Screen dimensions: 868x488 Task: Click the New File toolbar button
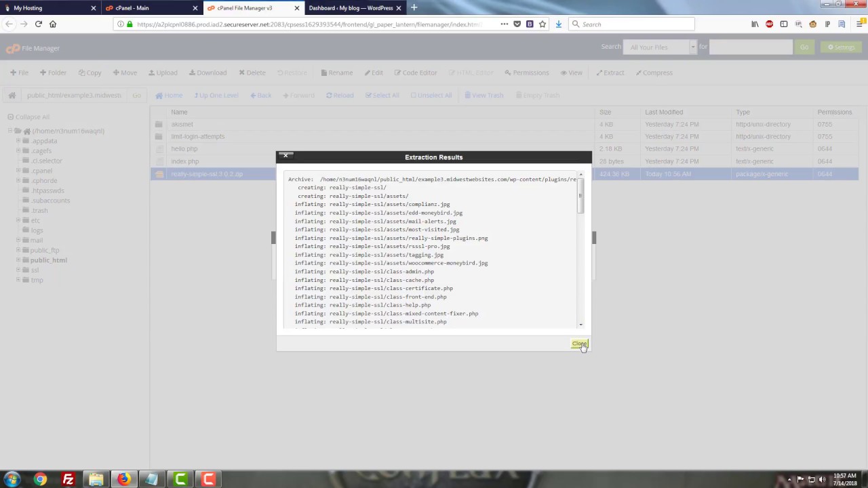point(19,73)
